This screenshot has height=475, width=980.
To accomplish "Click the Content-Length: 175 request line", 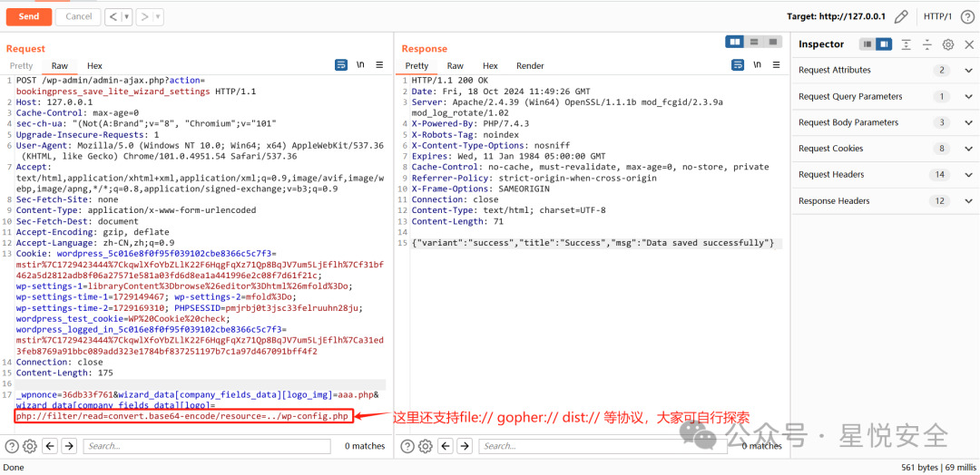I will pos(64,373).
